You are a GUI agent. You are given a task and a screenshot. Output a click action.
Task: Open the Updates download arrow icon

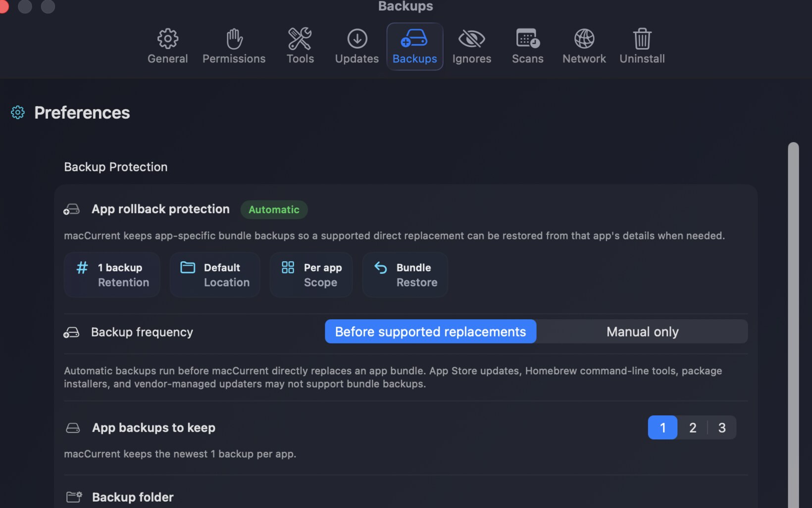tap(357, 39)
